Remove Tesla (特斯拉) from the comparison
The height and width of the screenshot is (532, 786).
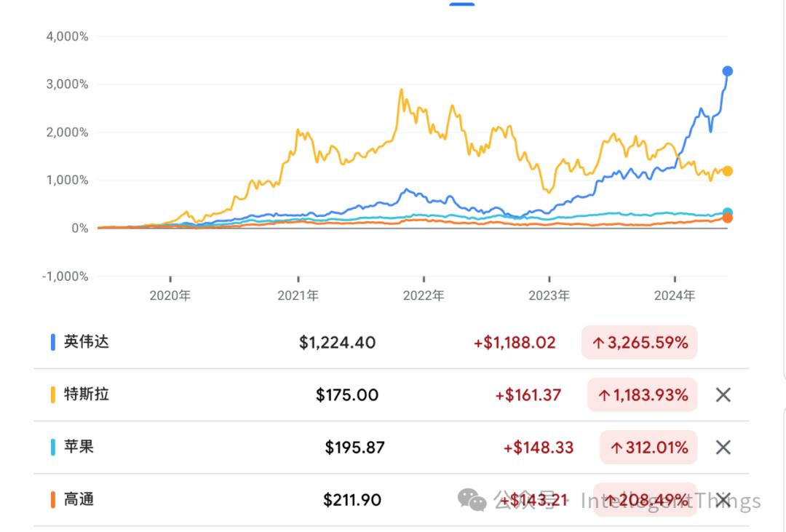coord(723,395)
